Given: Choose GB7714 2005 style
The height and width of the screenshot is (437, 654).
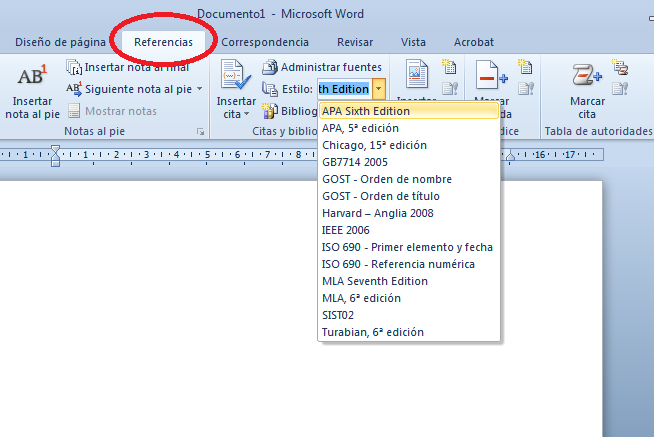Looking at the screenshot, I should [x=409, y=162].
